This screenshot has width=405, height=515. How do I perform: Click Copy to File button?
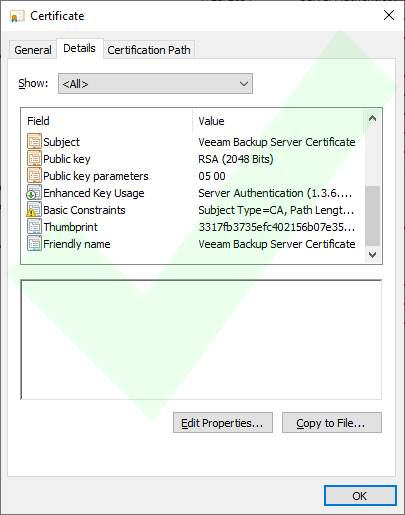tap(332, 423)
